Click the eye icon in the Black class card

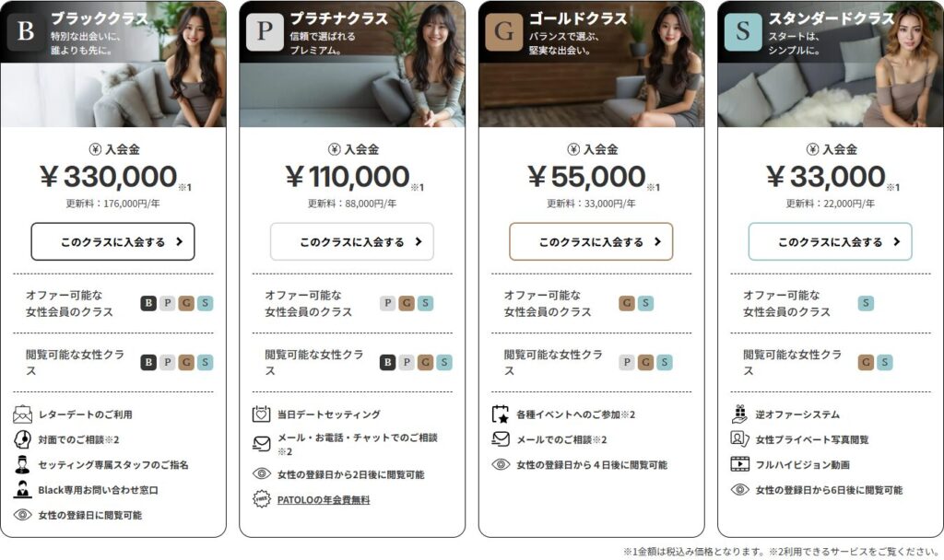point(22,515)
